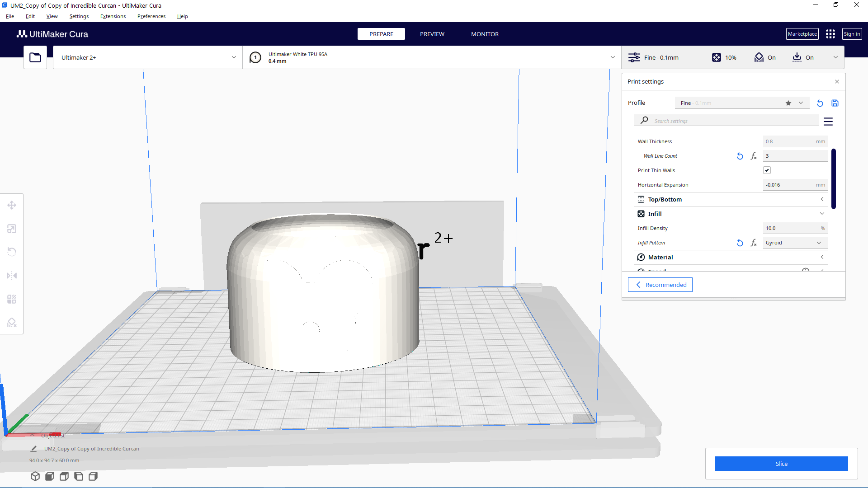Open file folder icon
The width and height of the screenshot is (868, 488).
pyautogui.click(x=35, y=57)
